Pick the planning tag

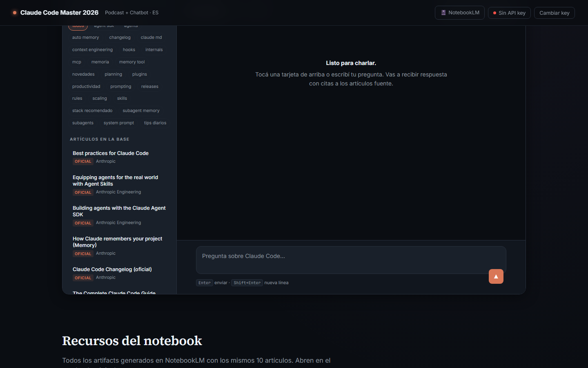(x=113, y=74)
